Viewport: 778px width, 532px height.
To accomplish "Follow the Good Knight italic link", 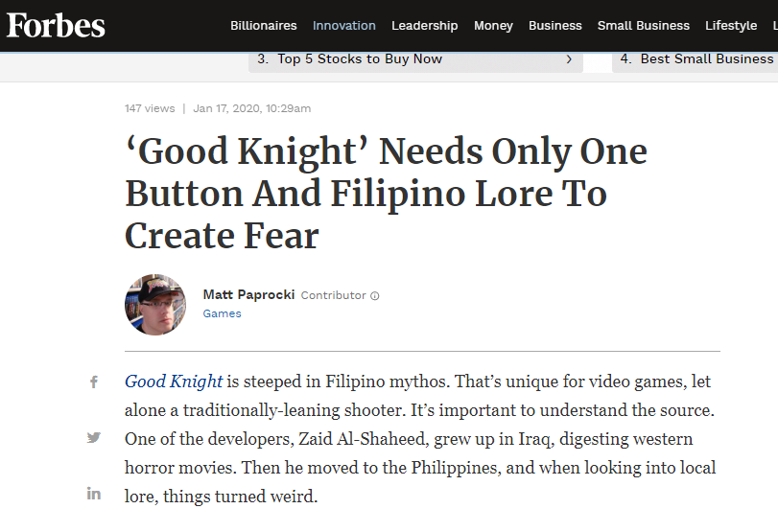I will click(174, 382).
